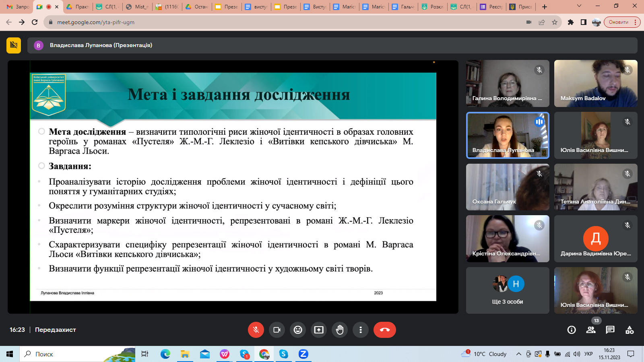Show the participants list panel

(x=591, y=330)
